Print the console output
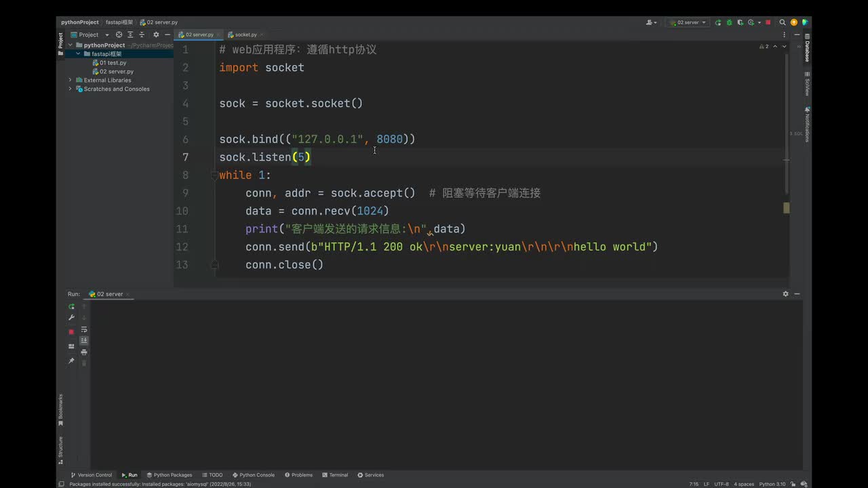 click(x=84, y=352)
